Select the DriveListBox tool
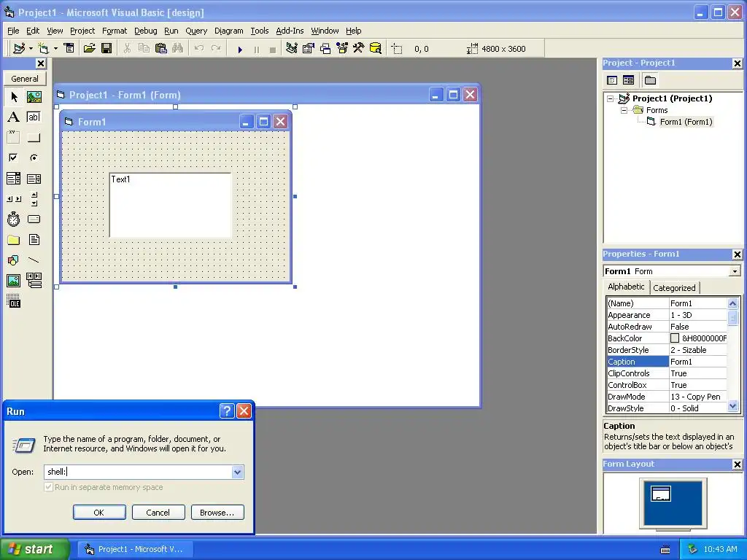The height and width of the screenshot is (560, 747). pyautogui.click(x=34, y=219)
